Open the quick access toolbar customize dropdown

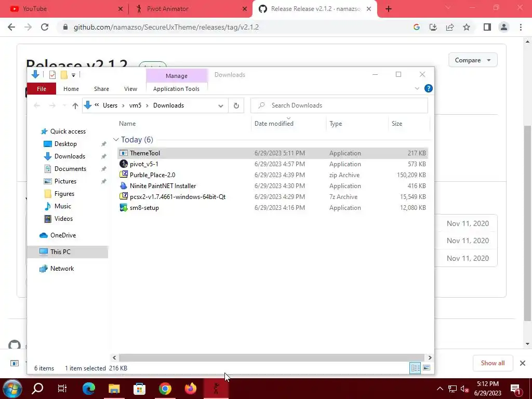(73, 75)
